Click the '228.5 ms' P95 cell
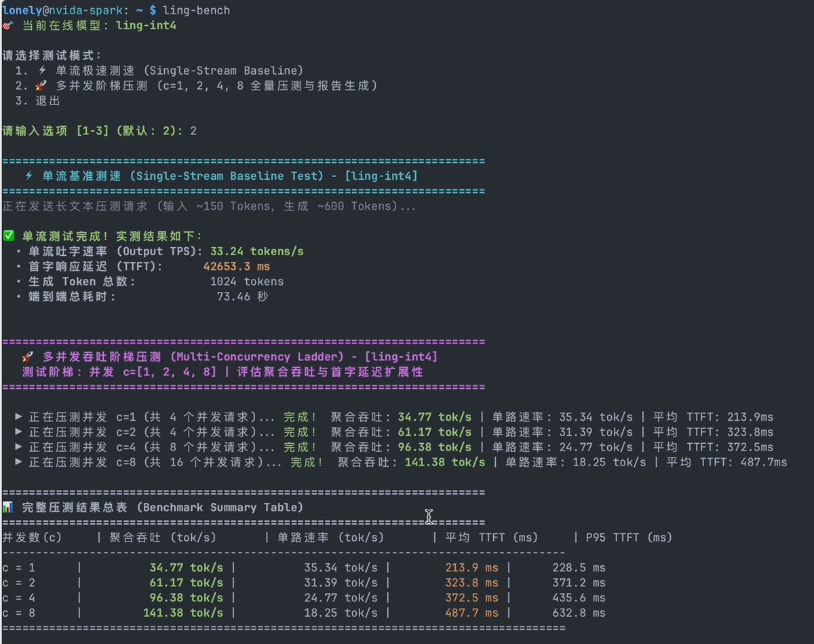The image size is (814, 644). coord(579,567)
